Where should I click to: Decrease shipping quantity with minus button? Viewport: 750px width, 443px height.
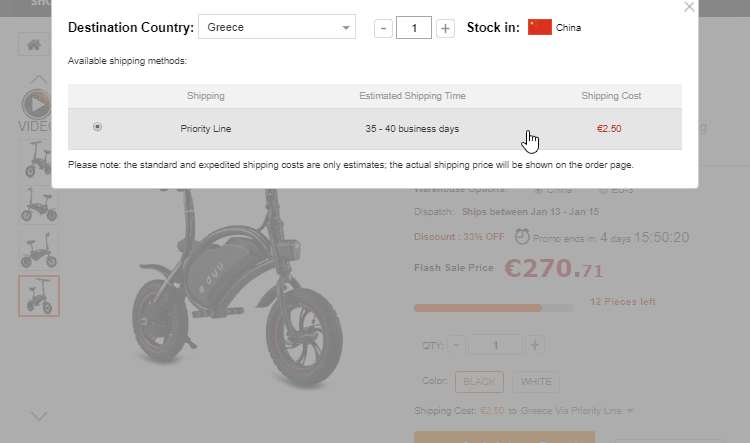(383, 28)
